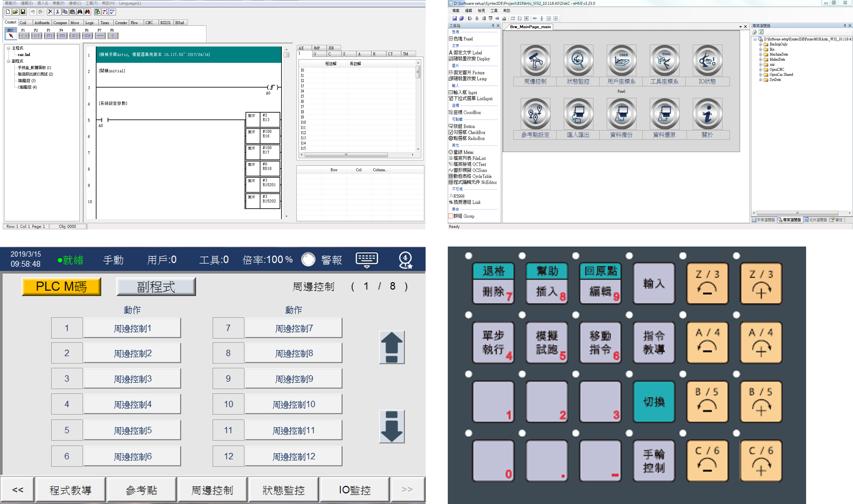
Task: Click the save icon in ladder editor toolbar
Action: tap(23, 12)
